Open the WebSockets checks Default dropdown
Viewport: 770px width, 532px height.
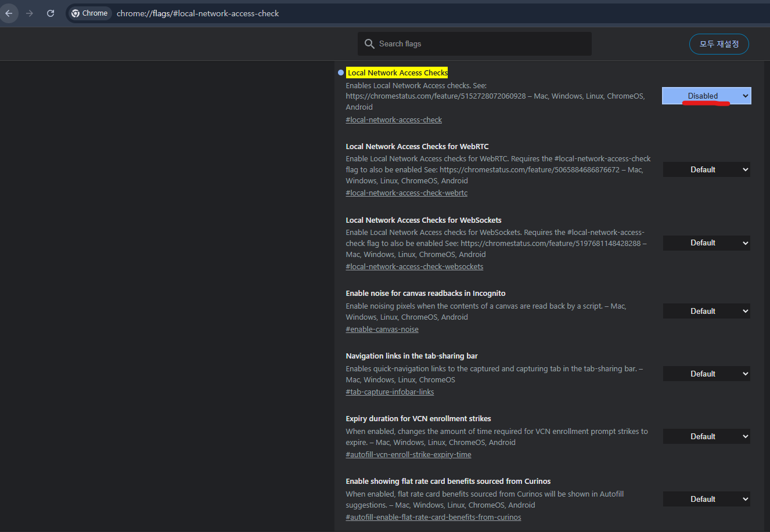tap(706, 243)
